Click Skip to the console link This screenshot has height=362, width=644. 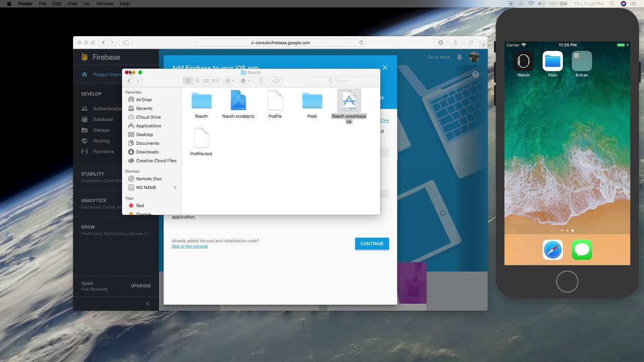tap(190, 246)
